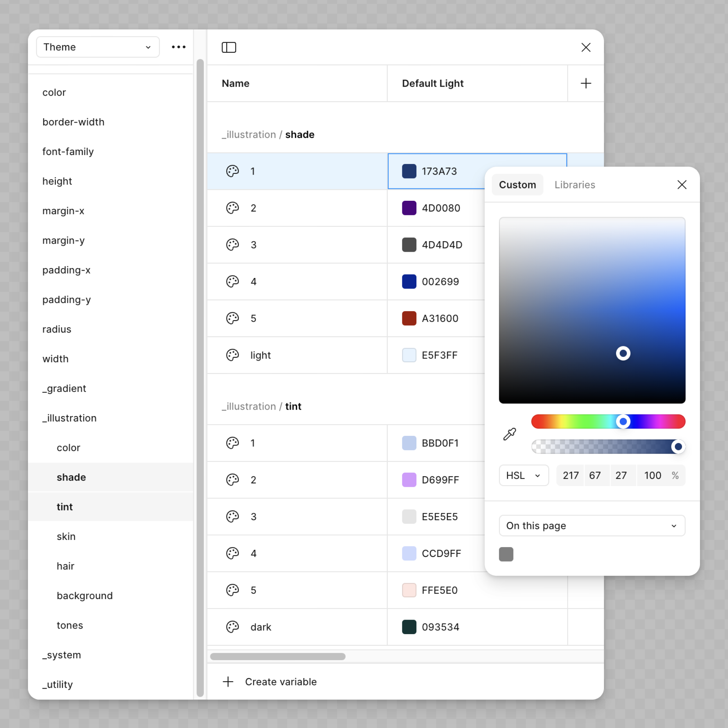
Task: Select the shade group in sidebar
Action: pos(111,477)
